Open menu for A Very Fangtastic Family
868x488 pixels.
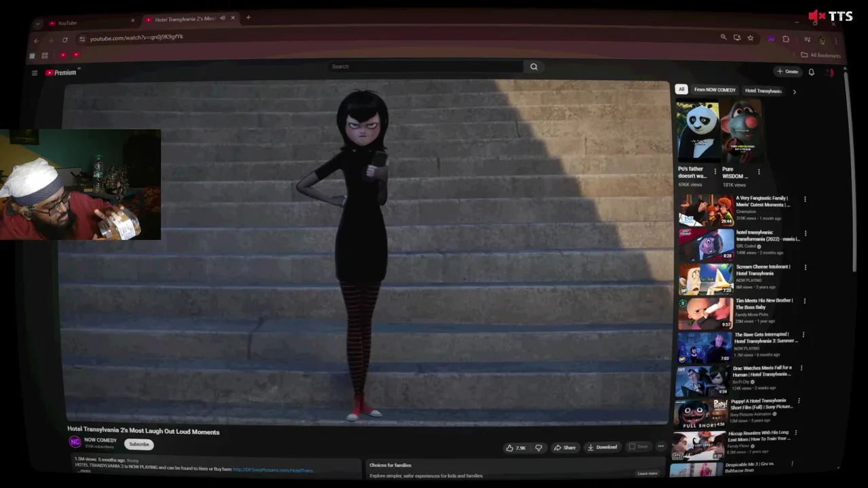[x=805, y=199]
